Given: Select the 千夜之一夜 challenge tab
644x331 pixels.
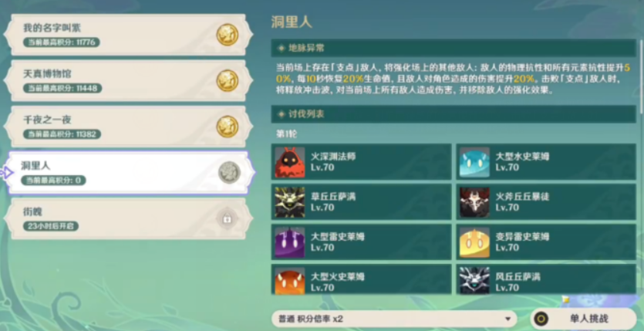Looking at the screenshot, I should pyautogui.click(x=128, y=127).
